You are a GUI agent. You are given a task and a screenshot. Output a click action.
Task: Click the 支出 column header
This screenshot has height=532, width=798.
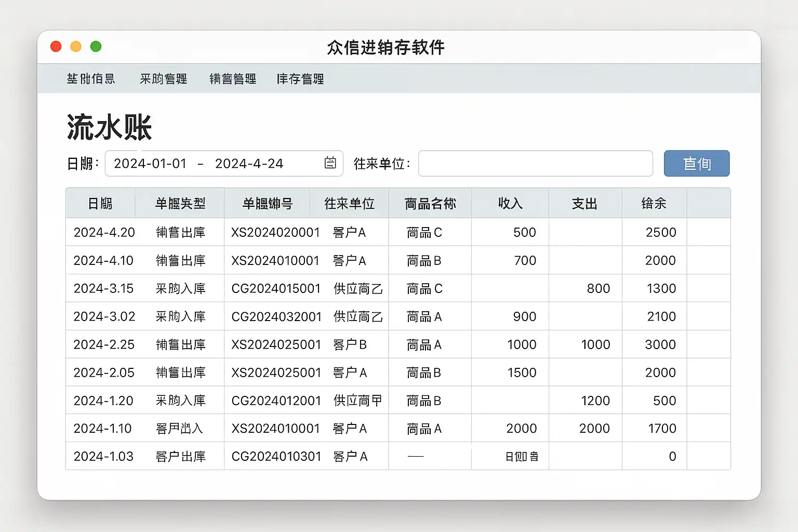click(x=584, y=204)
